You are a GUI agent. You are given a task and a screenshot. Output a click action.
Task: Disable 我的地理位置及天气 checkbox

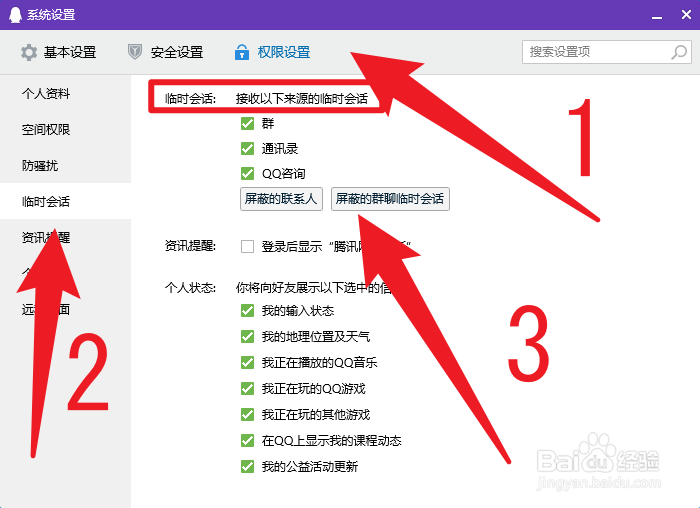[x=247, y=337]
